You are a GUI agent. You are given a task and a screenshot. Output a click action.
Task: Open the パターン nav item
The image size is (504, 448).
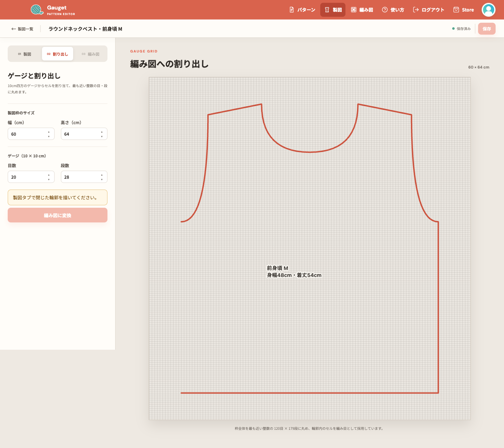pos(302,10)
